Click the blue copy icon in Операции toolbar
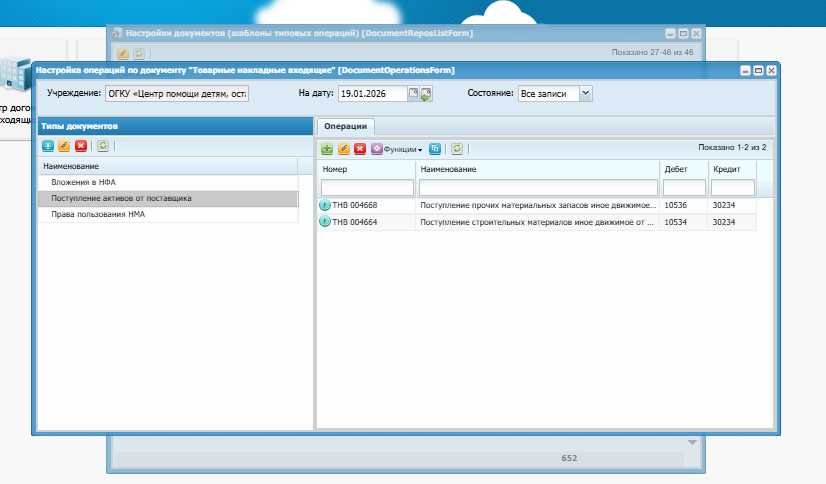 435,149
